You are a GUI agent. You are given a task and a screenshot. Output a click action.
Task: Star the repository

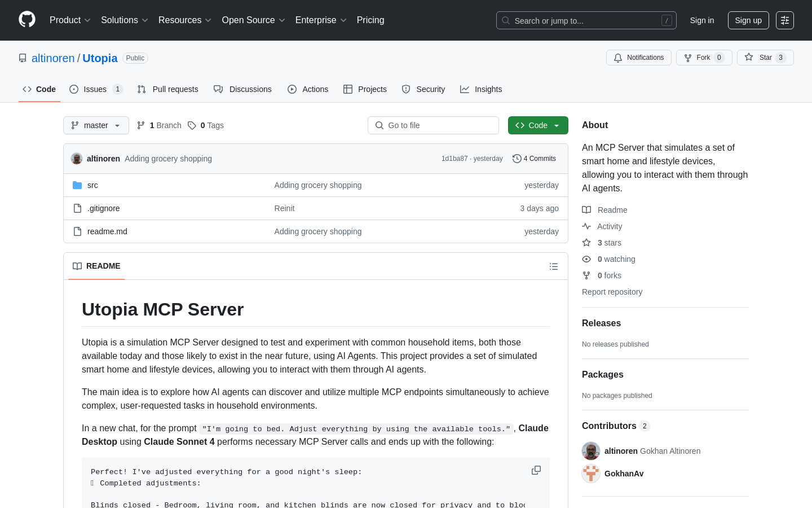[x=765, y=58]
